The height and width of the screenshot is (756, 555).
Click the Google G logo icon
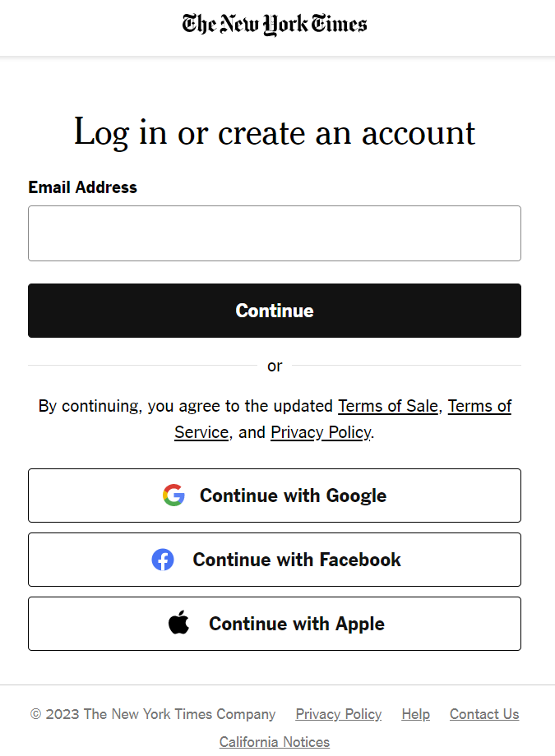tap(173, 496)
